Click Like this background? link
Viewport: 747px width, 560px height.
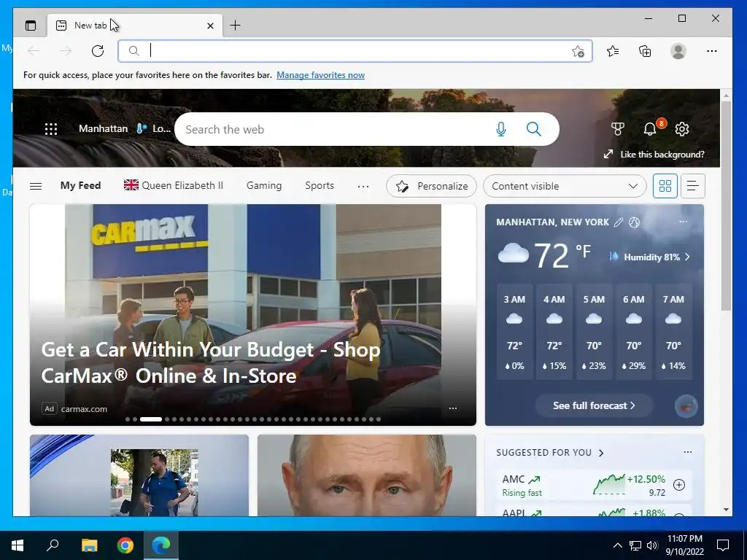pos(662,155)
